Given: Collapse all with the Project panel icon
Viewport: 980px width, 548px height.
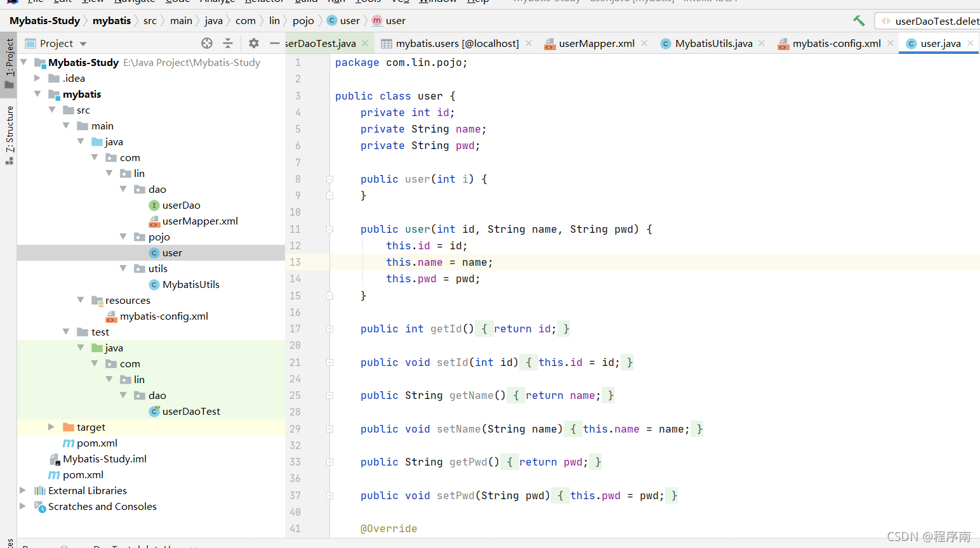Looking at the screenshot, I should pos(228,43).
